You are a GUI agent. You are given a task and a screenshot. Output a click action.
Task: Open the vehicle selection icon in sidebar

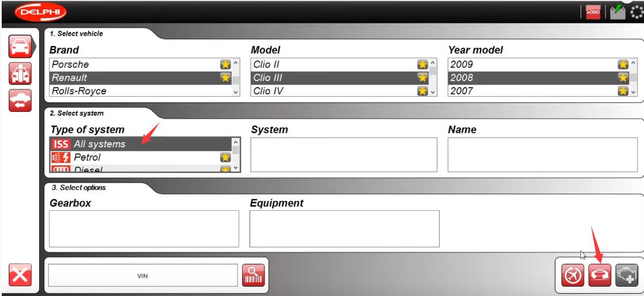point(20,47)
